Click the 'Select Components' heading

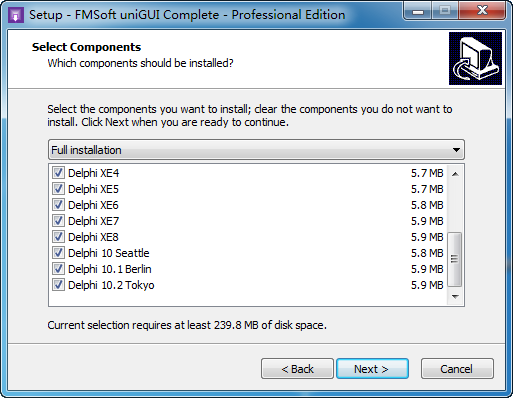pyautogui.click(x=86, y=47)
